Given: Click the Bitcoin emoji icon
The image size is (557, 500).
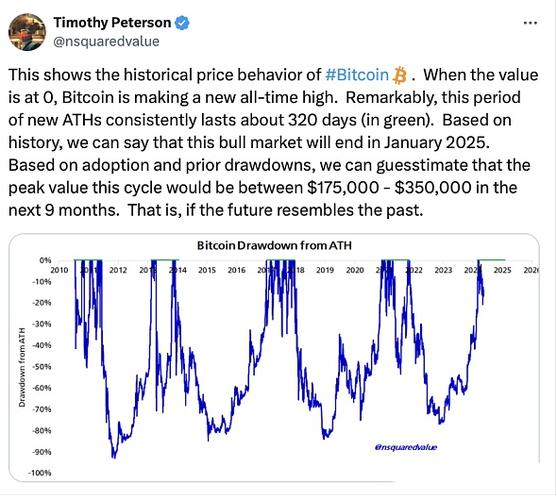Looking at the screenshot, I should click(x=399, y=75).
